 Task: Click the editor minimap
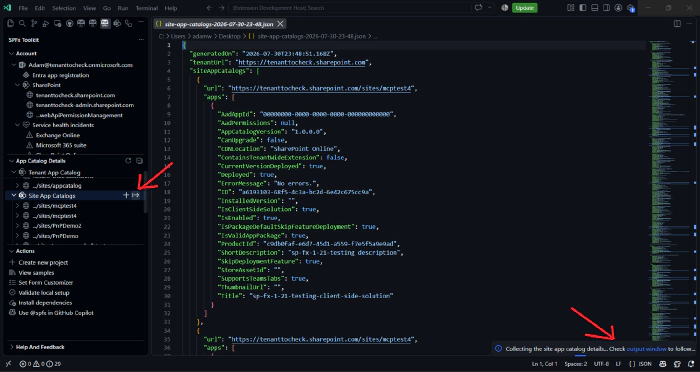coord(670,192)
